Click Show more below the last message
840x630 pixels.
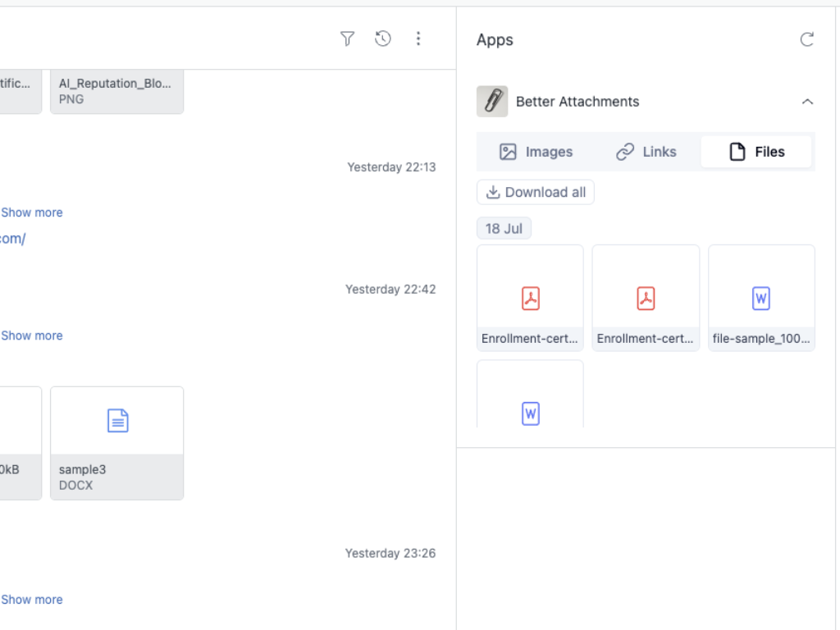tap(31, 599)
